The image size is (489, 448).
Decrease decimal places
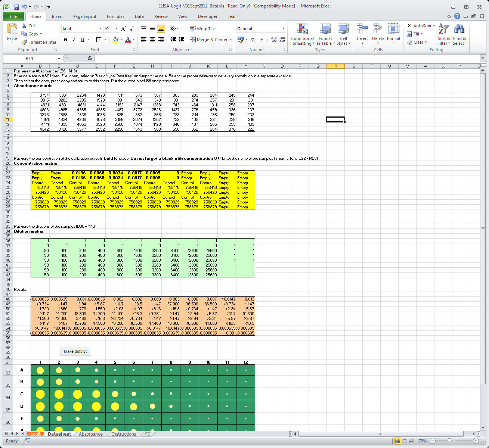pos(282,39)
